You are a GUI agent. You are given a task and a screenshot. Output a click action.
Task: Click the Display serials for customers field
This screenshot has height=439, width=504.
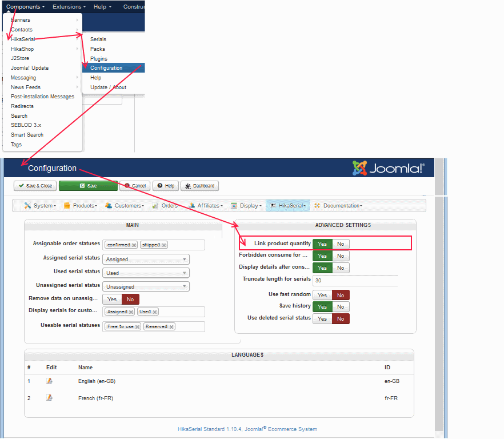[154, 312]
